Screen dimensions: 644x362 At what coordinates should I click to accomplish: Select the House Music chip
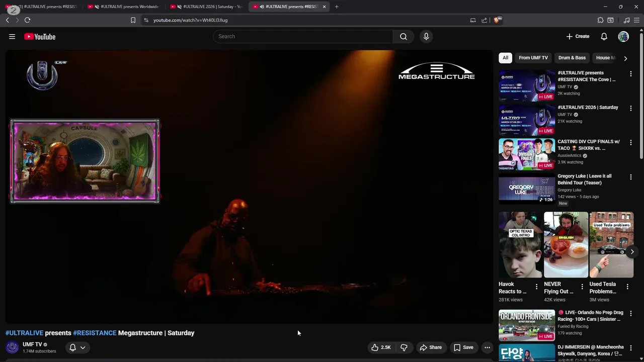605,58
